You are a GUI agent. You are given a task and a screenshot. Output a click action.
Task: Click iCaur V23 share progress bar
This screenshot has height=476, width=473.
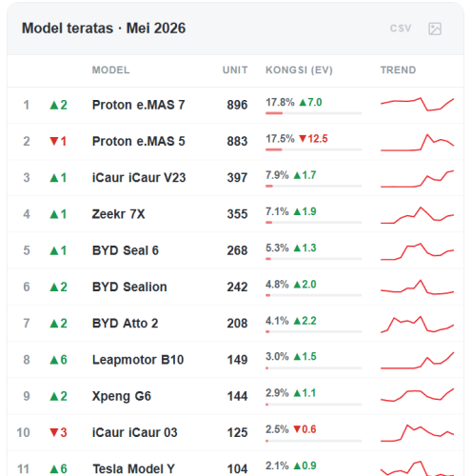tap(314, 186)
